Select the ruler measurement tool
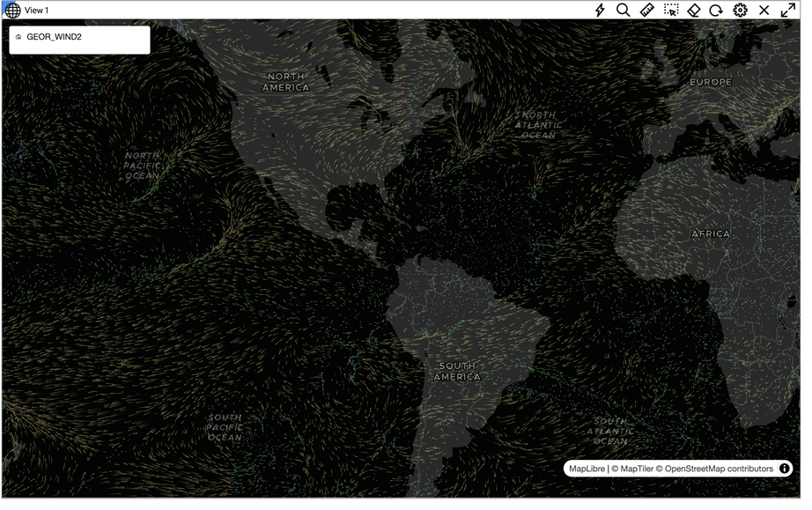The image size is (812, 510). 647,11
